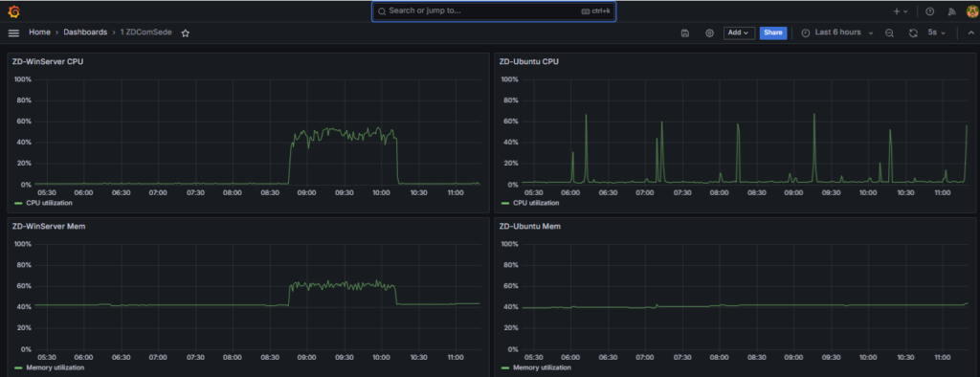
Task: Open the Last 6 hours time picker
Action: [x=836, y=33]
